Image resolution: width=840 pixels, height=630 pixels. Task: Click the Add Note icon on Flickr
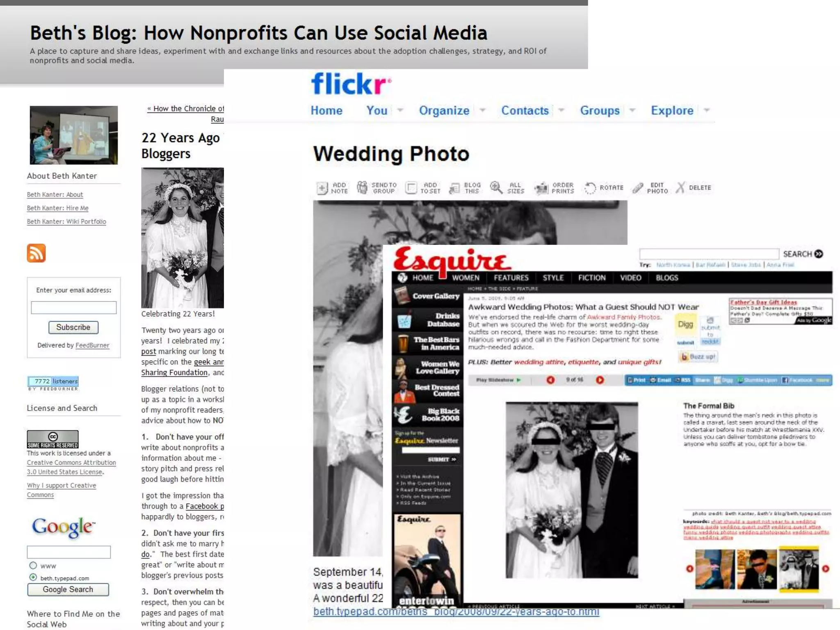pyautogui.click(x=322, y=188)
